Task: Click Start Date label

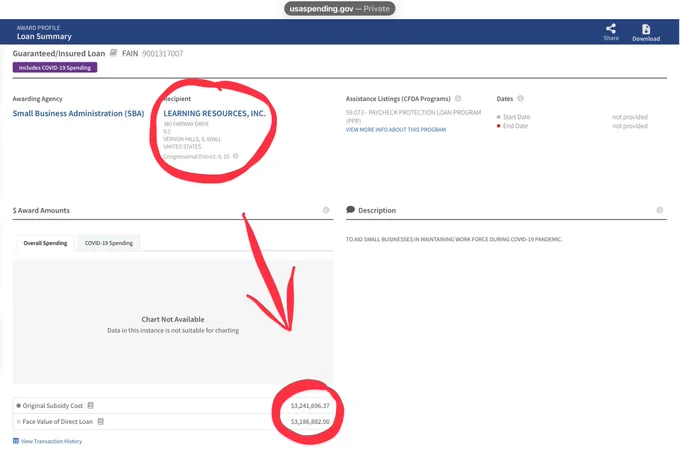Action: point(516,117)
